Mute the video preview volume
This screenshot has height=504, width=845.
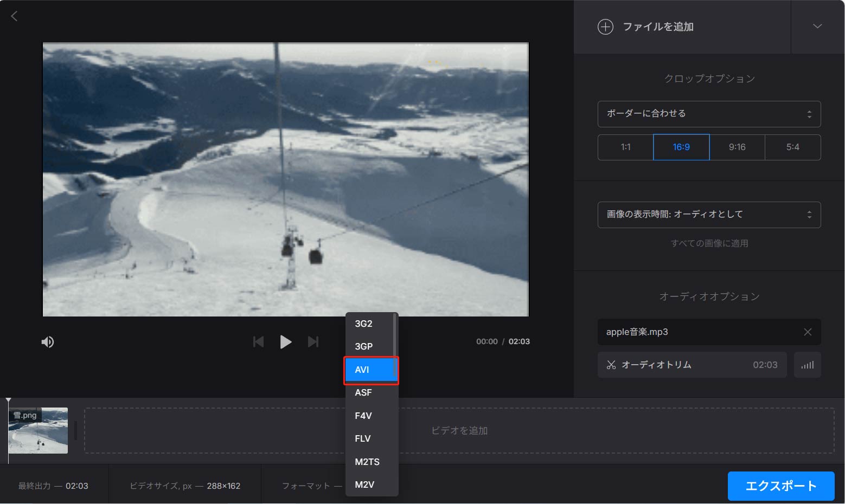coord(47,341)
